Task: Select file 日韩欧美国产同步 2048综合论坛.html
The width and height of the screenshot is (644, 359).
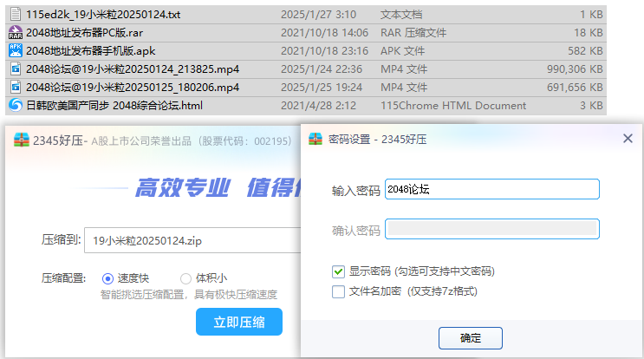Action: click(x=114, y=106)
